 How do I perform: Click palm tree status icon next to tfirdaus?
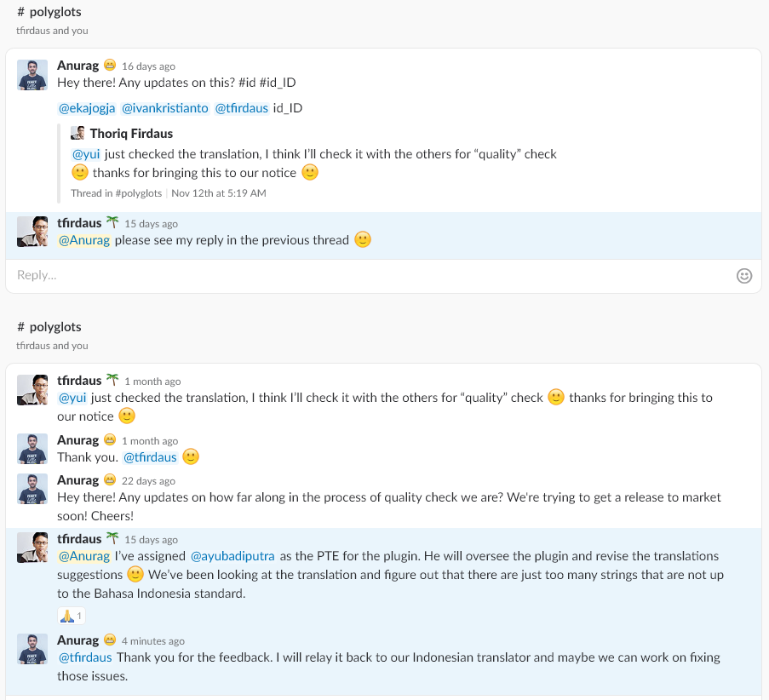(x=112, y=223)
